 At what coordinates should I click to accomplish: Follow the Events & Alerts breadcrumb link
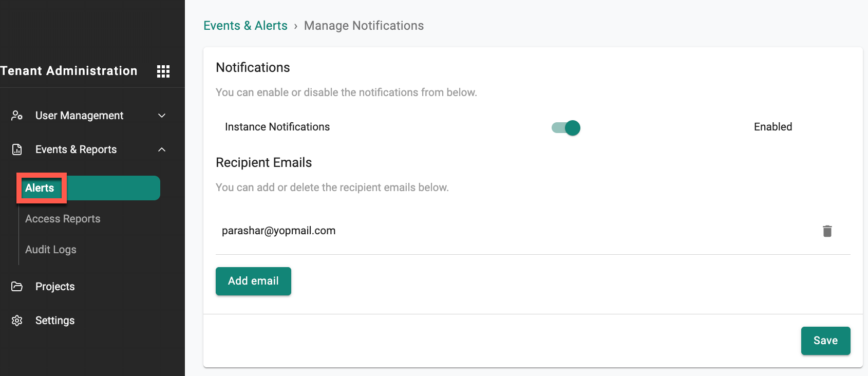tap(246, 26)
